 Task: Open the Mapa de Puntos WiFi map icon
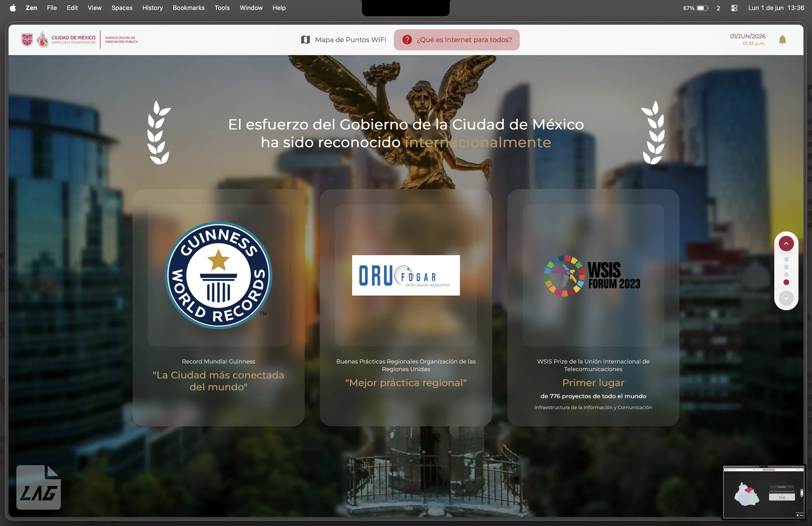click(306, 40)
